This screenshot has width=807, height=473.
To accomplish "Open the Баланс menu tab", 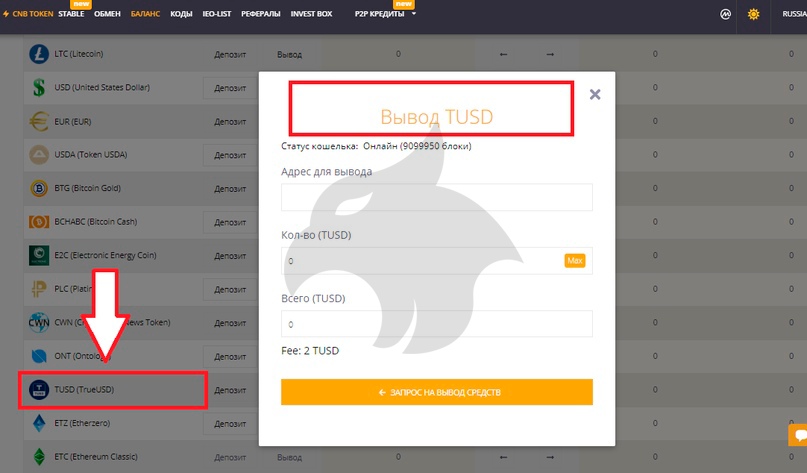I will (145, 15).
